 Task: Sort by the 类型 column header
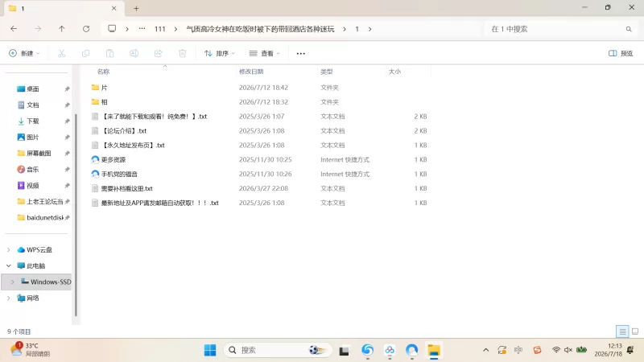click(x=327, y=72)
